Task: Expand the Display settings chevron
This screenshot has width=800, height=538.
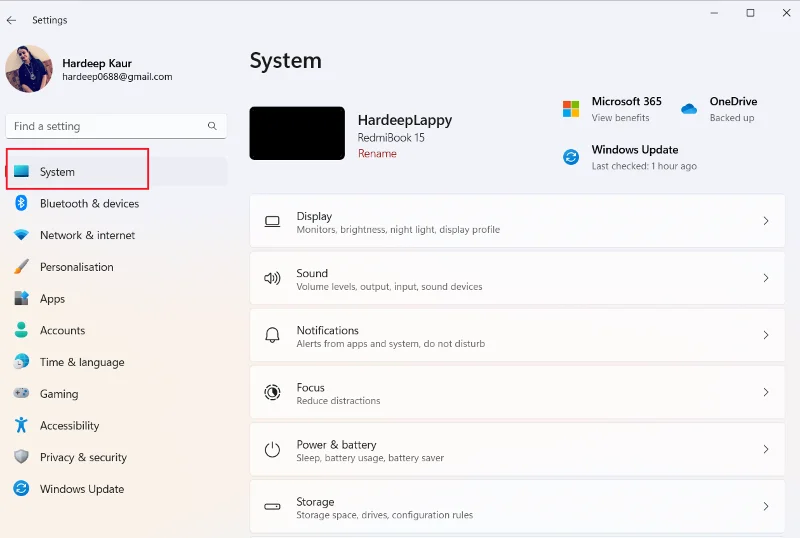Action: click(x=766, y=221)
